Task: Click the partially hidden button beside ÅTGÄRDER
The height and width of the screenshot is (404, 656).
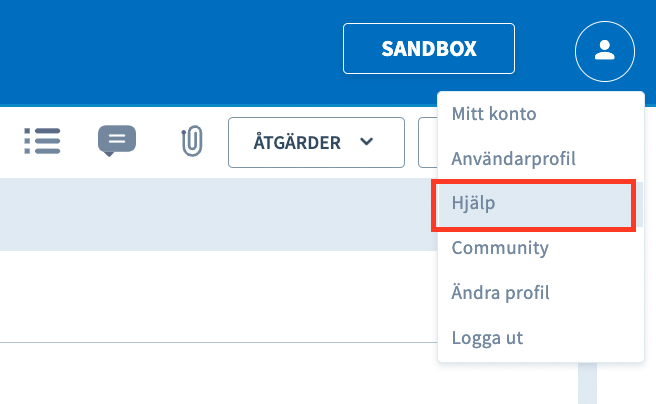Action: pyautogui.click(x=428, y=143)
